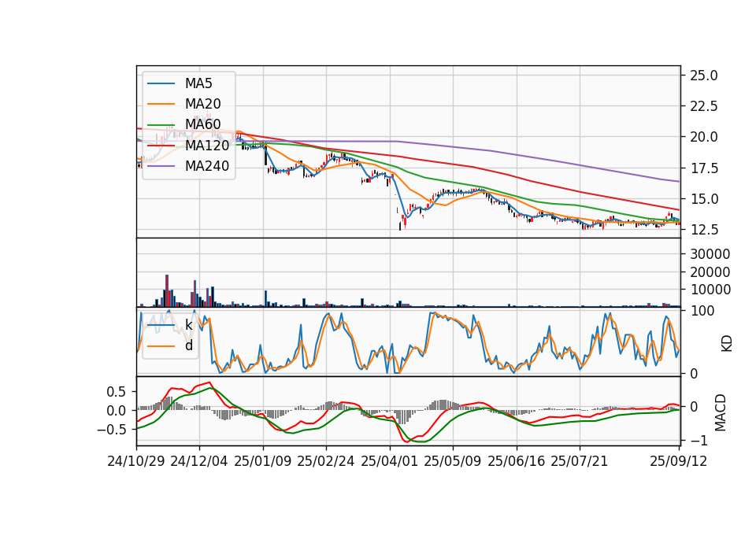This screenshot has width=756, height=543.
Task: Click the 22.5 price axis tick
Action: click(x=703, y=106)
